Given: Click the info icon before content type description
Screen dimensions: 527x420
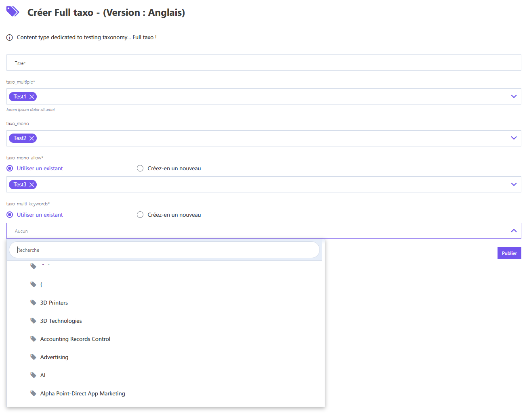Looking at the screenshot, I should 10,38.
